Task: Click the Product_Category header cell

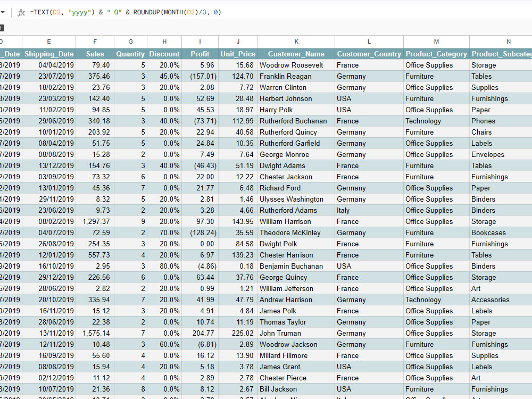Action: point(436,54)
